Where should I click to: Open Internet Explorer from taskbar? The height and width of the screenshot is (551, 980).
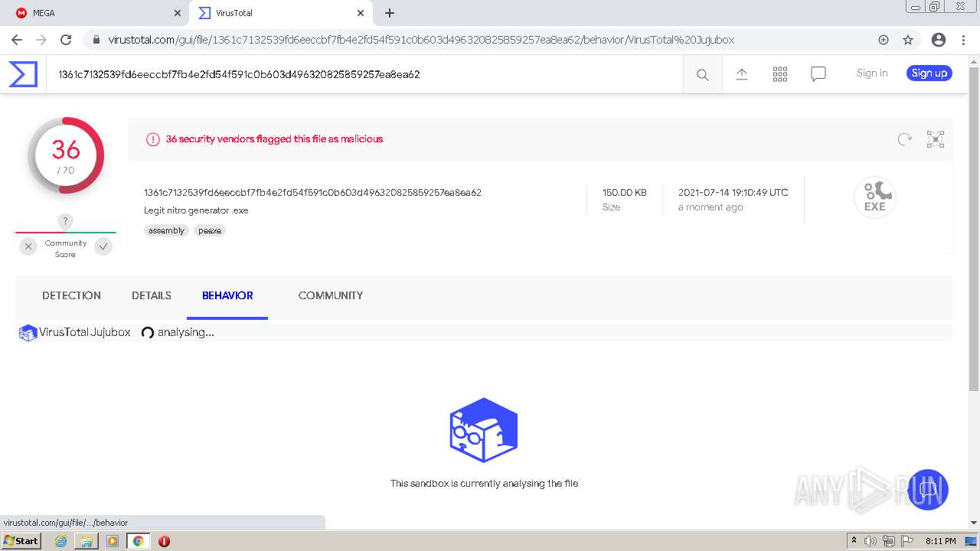(60, 541)
